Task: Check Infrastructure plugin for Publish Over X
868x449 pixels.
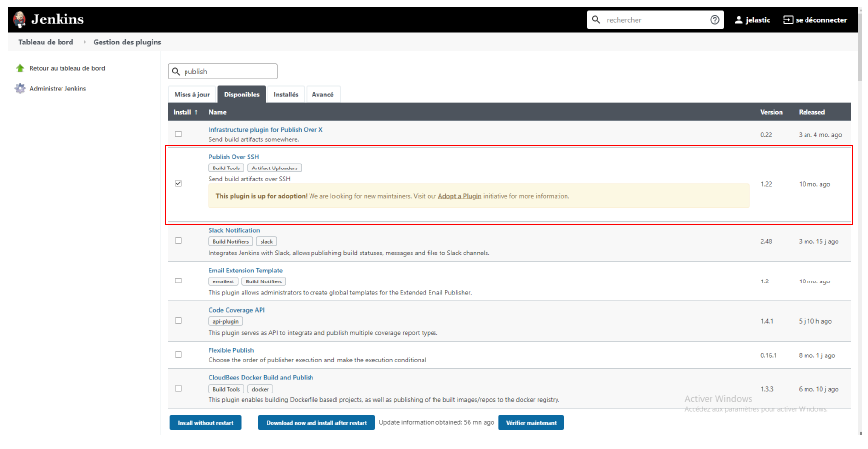Action: 178,134
